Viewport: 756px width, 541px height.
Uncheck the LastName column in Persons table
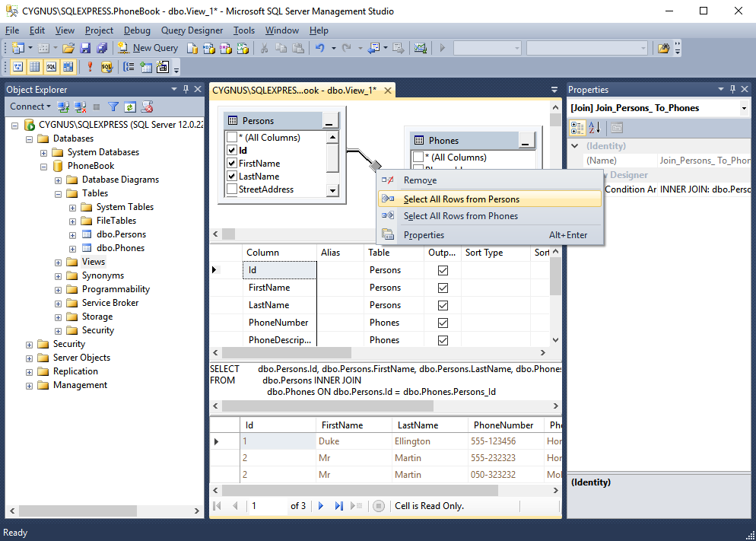pos(232,177)
